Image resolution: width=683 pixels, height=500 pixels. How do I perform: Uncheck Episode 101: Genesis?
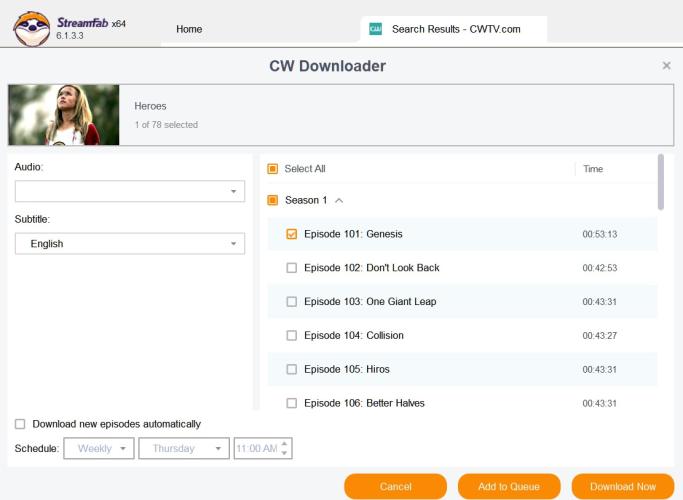pos(291,234)
